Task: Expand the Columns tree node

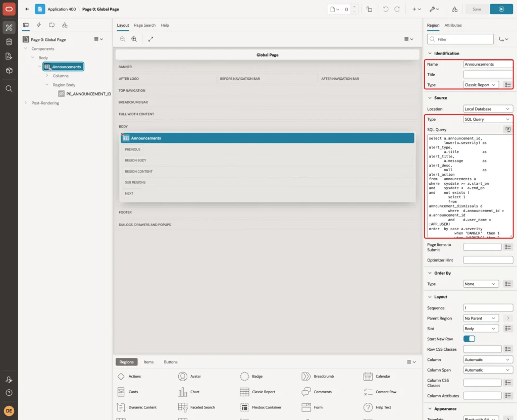Action: [x=47, y=76]
